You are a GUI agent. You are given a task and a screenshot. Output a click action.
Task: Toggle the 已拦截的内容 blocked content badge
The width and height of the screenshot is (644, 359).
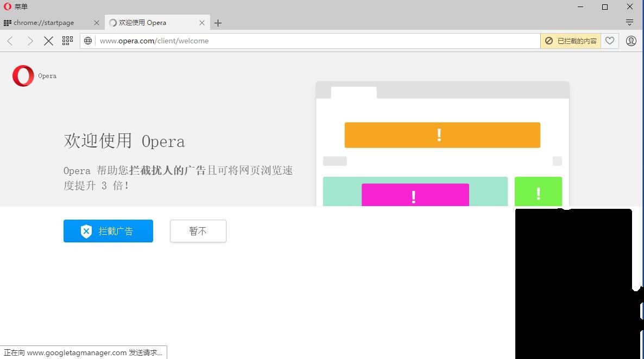click(571, 41)
